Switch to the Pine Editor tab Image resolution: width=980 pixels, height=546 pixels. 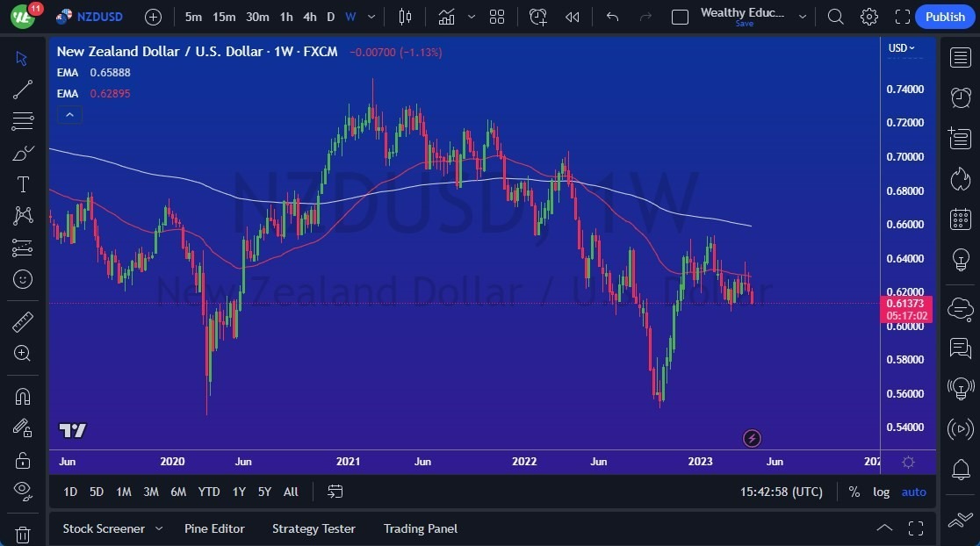(x=214, y=528)
